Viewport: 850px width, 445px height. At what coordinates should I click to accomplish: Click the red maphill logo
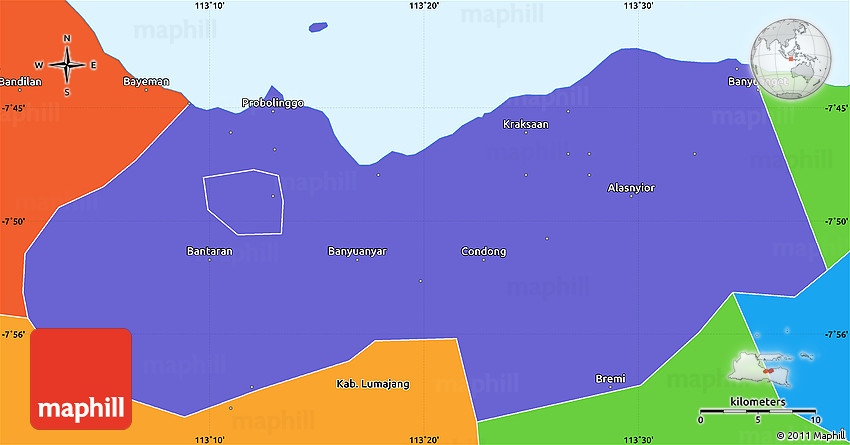[81, 378]
